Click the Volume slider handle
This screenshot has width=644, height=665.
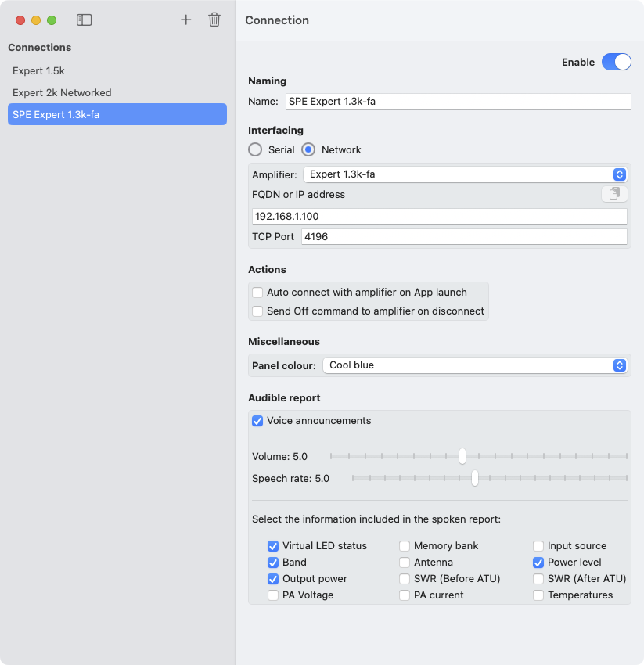[x=462, y=456]
